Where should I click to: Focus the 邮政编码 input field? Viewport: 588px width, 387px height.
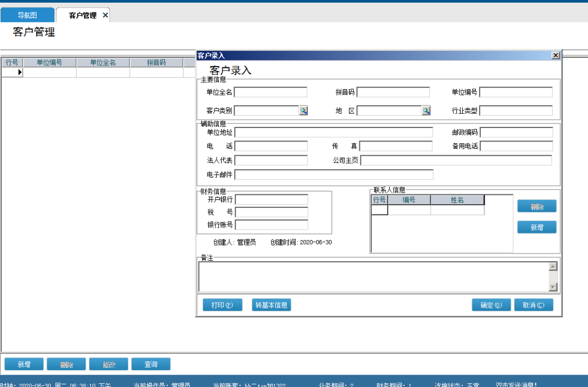516,132
